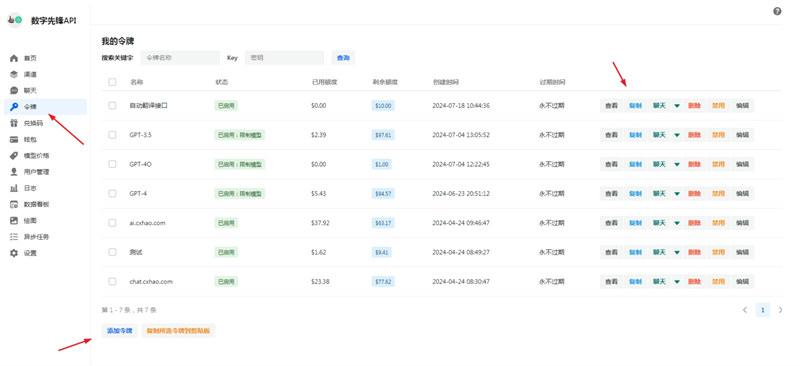Click 查看 for the GPT-4 token

[611, 193]
